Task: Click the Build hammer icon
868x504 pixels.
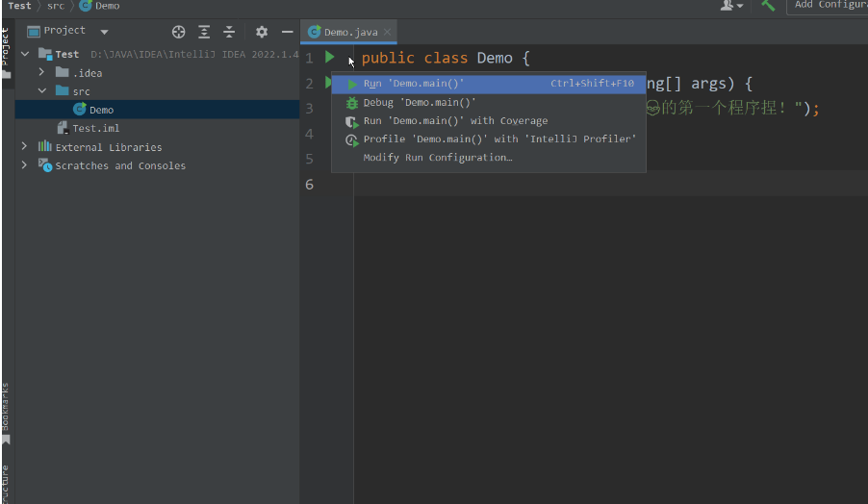Action: point(767,6)
